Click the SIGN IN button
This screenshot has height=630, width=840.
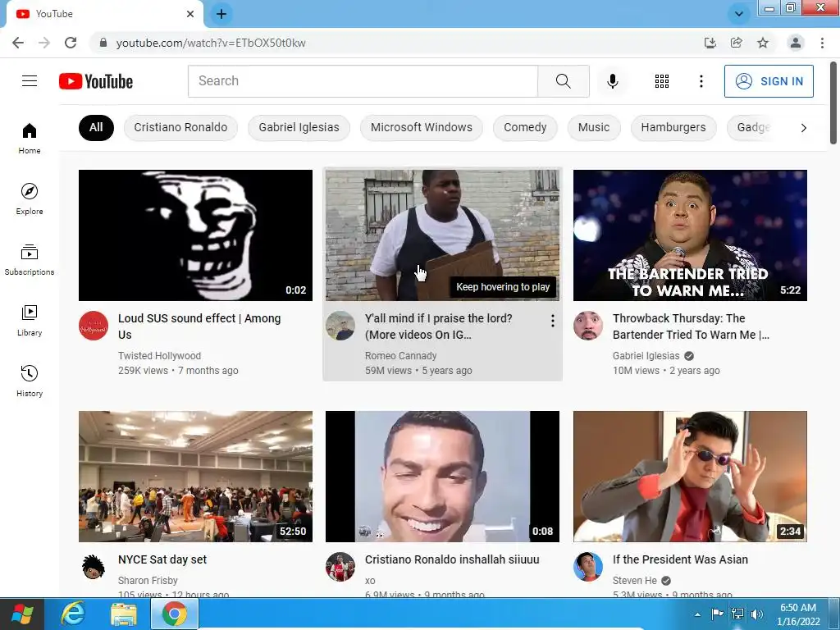pyautogui.click(x=769, y=81)
